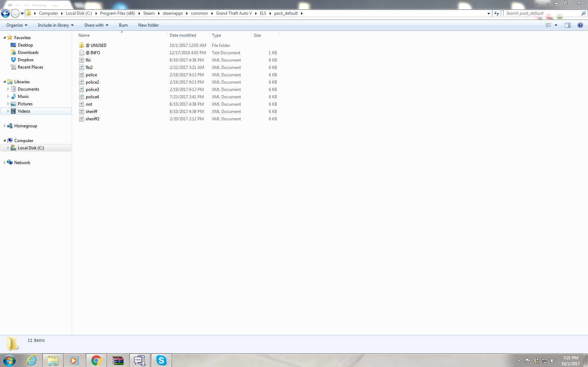Screen dimensions: 588x367
Task: Sort files by Date modified column
Action: tap(188, 35)
